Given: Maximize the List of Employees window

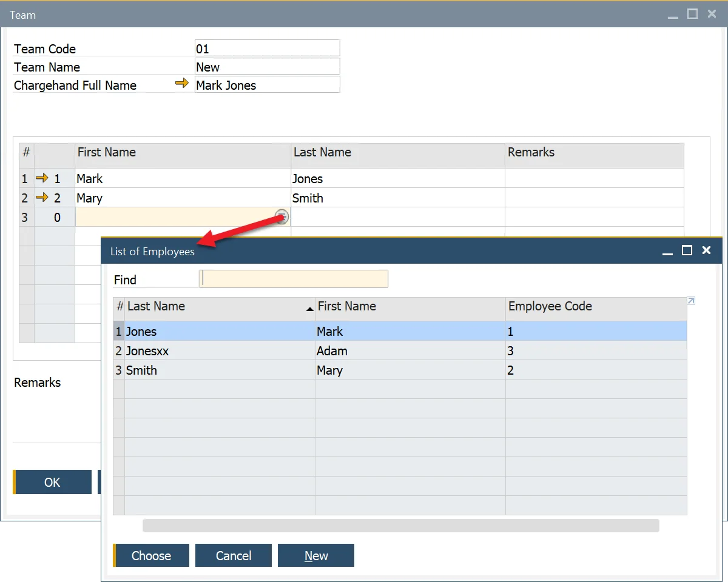Looking at the screenshot, I should point(687,250).
